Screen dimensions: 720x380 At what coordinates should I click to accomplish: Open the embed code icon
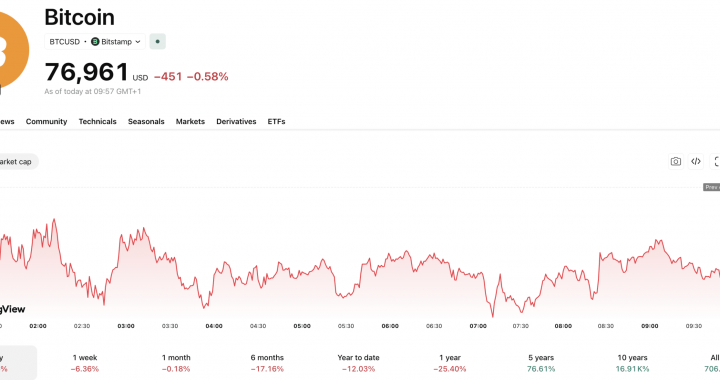[x=696, y=162]
